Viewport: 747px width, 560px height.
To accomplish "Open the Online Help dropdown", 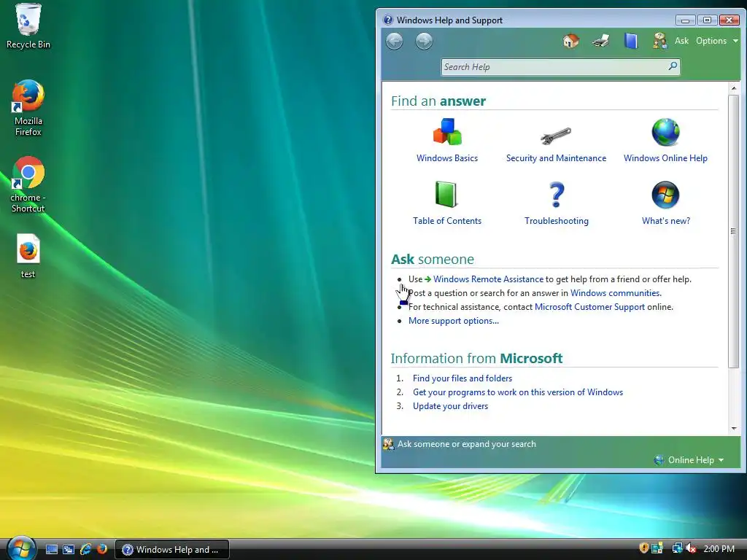I will click(689, 460).
